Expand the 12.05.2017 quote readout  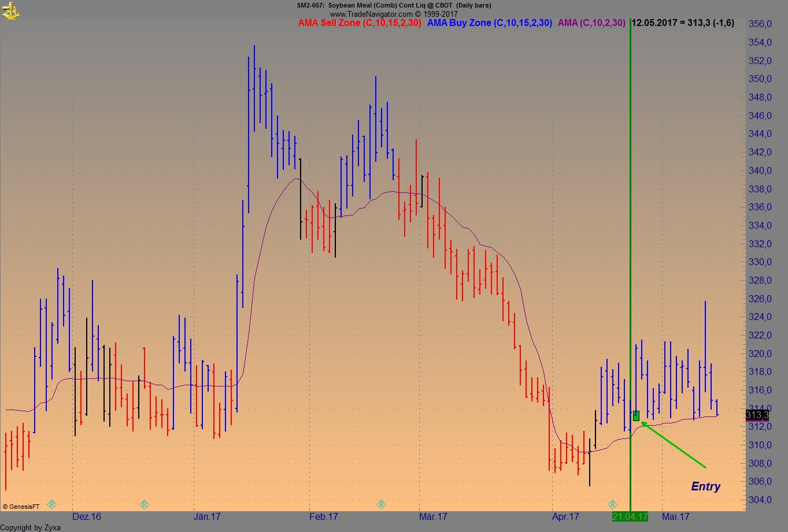click(682, 23)
